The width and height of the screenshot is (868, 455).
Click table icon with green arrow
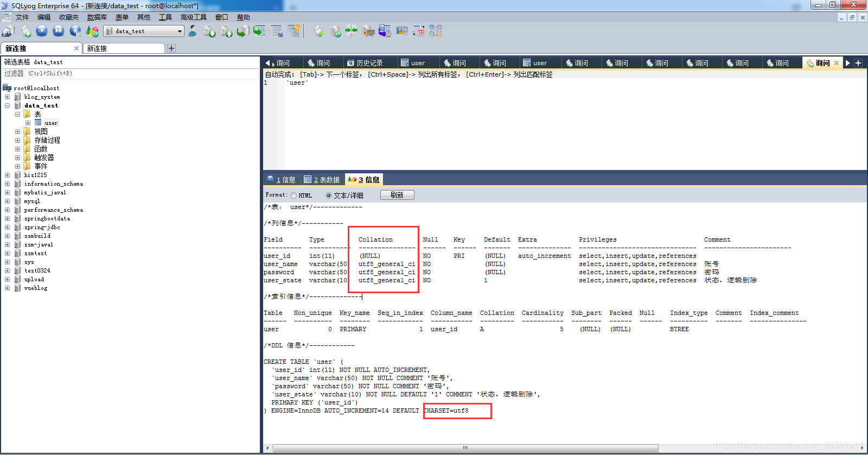click(x=260, y=31)
